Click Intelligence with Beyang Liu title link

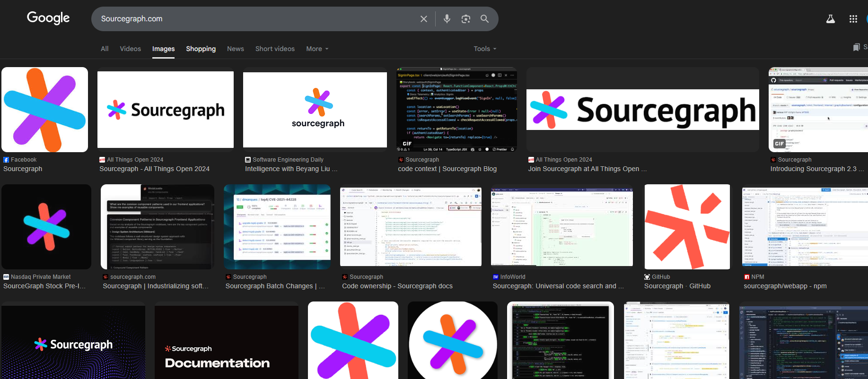[291, 169]
